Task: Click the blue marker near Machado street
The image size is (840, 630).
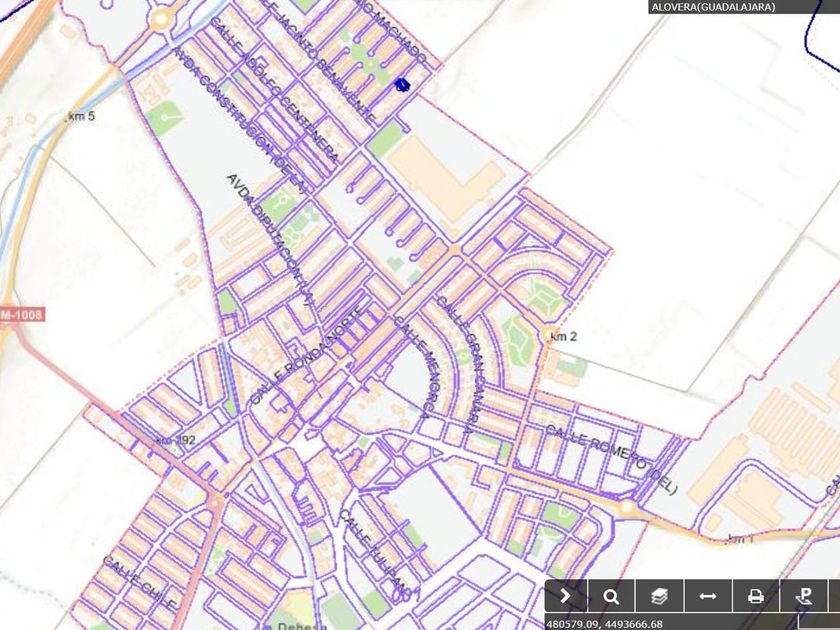Action: [402, 86]
